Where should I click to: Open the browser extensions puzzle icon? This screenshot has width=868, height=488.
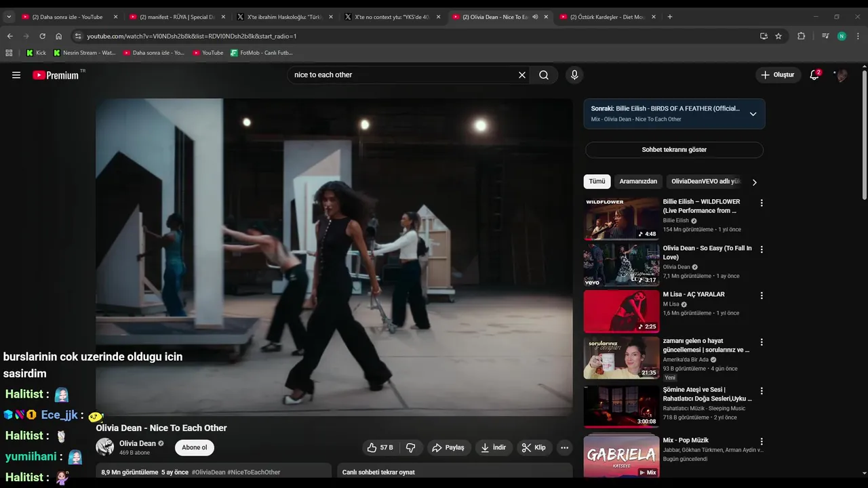(801, 36)
